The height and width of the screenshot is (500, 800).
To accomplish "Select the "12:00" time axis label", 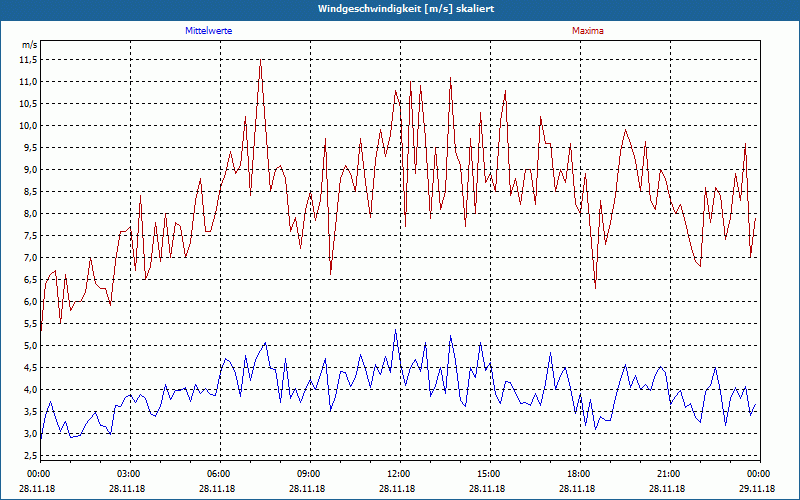I will pyautogui.click(x=397, y=474).
